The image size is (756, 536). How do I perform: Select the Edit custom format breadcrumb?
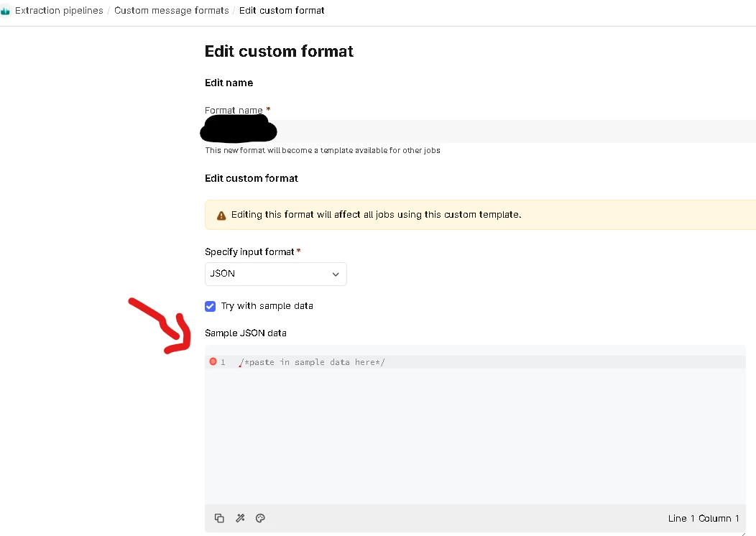[x=282, y=11]
